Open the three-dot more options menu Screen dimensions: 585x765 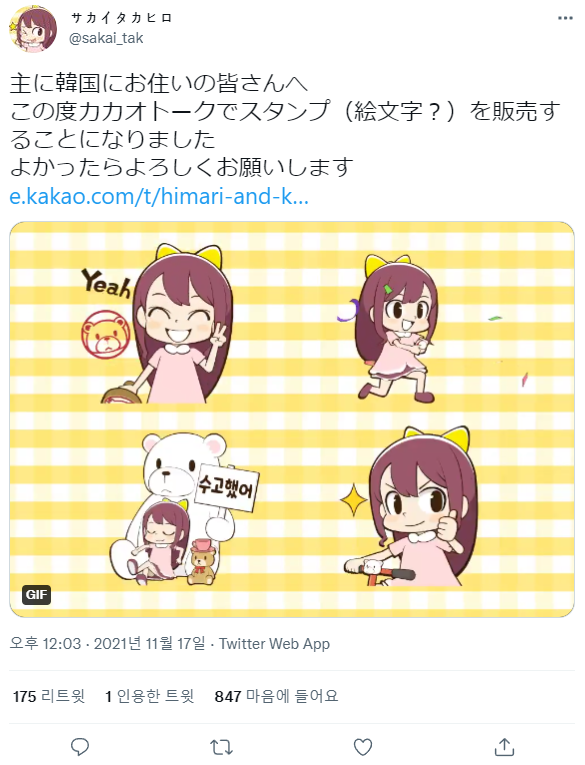(x=565, y=19)
